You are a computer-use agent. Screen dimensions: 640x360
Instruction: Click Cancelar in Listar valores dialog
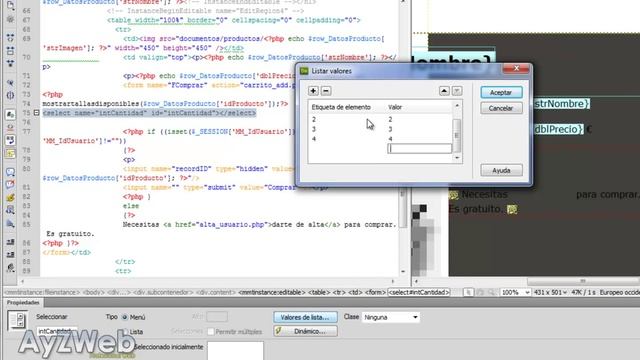(x=501, y=108)
